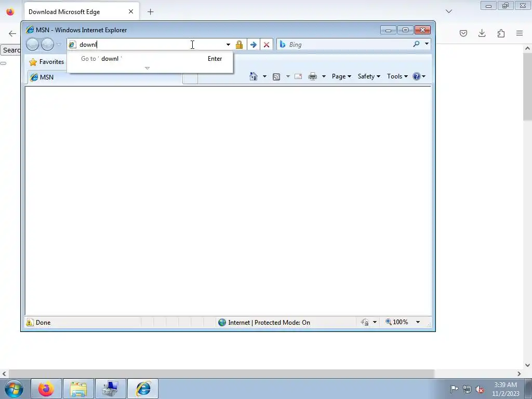This screenshot has width=532, height=399.
Task: Click the Read mail icon
Action: point(298,76)
